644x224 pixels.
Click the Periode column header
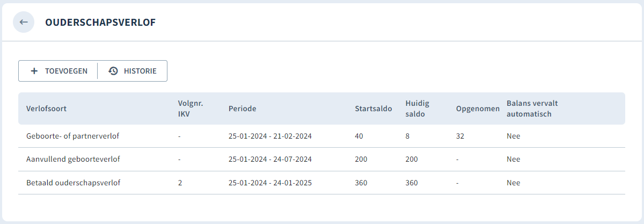click(x=243, y=109)
